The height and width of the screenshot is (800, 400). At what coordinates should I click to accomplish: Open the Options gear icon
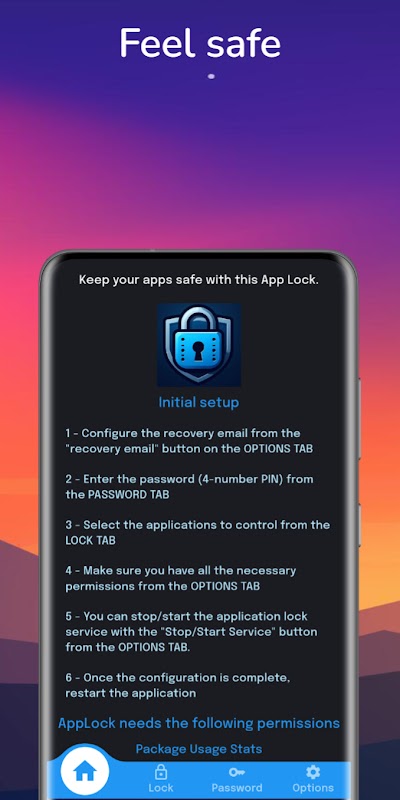coord(313,772)
